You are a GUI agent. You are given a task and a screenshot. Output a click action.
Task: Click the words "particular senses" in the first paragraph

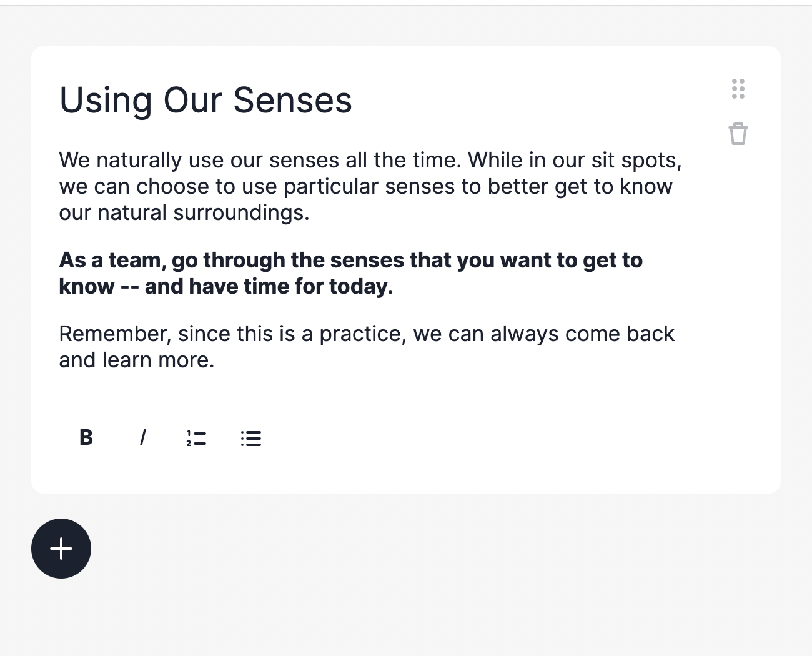(369, 187)
